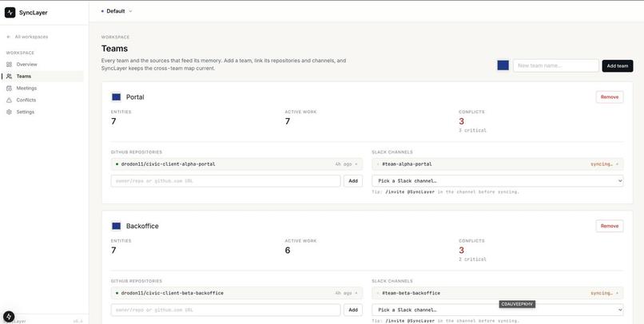Click the back arrow beside All workspaces

pos(9,37)
